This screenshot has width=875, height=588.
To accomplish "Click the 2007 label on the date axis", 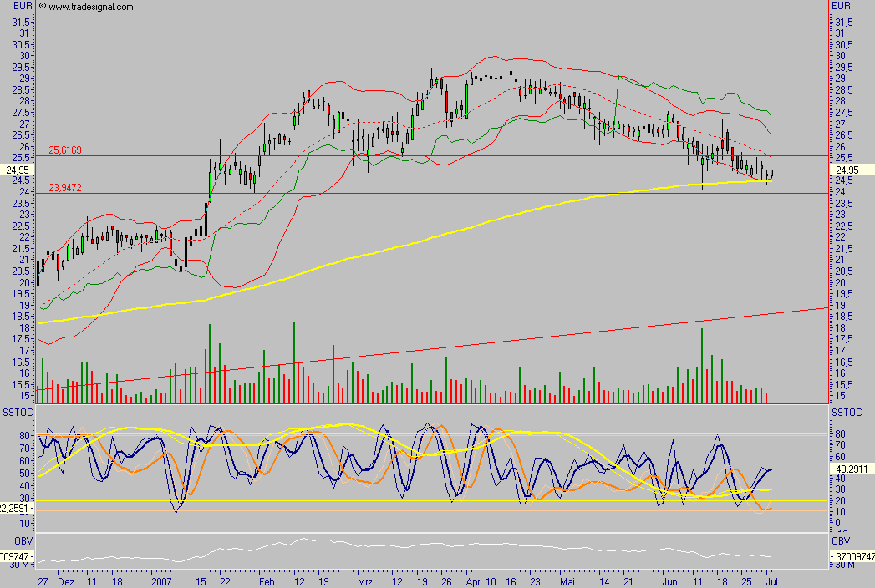I will (161, 582).
